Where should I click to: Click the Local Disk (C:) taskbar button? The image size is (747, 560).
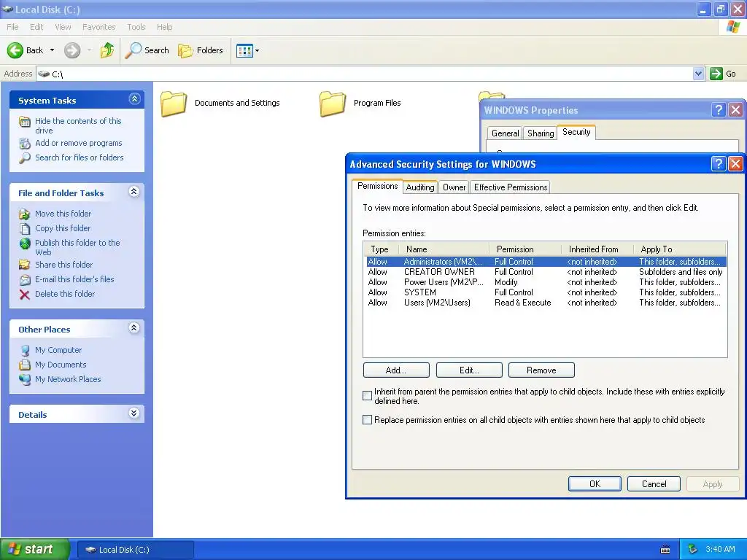click(135, 550)
